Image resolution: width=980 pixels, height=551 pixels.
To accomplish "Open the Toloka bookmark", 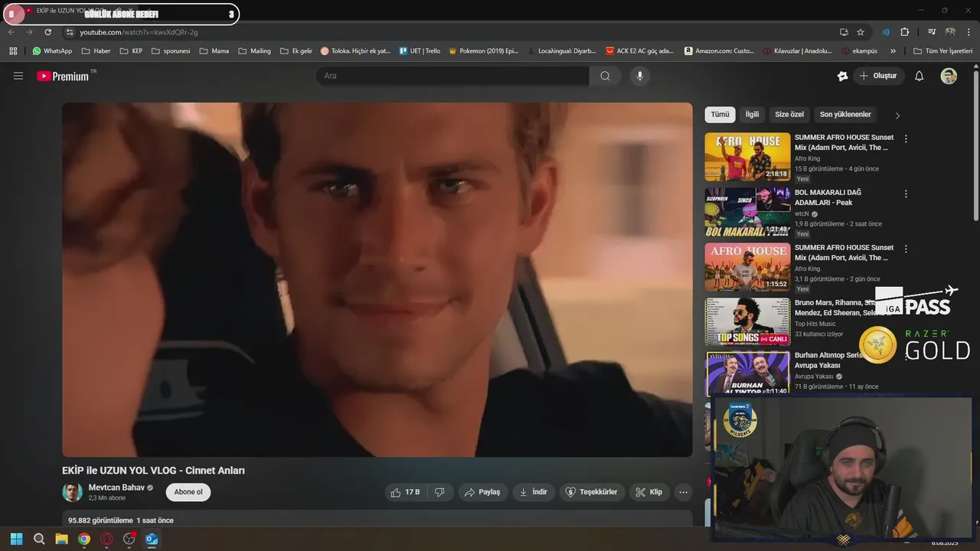I will click(x=356, y=51).
